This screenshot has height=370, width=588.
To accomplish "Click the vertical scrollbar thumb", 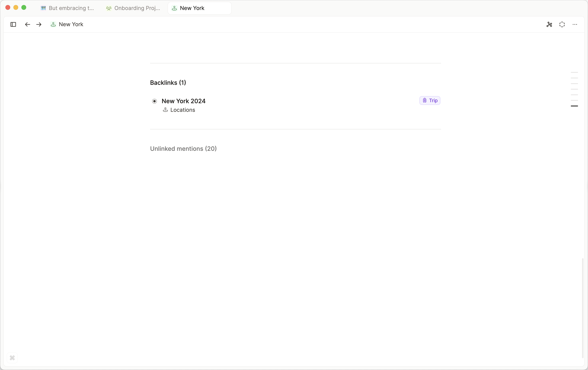I will click(583, 308).
